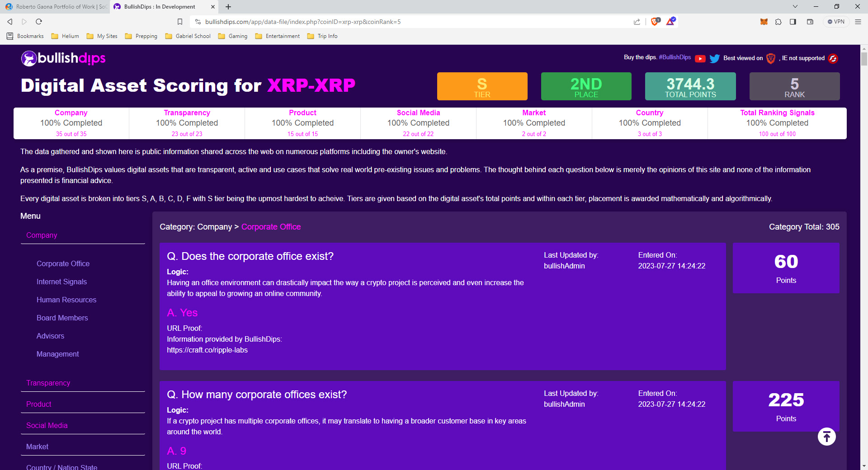This screenshot has height=470, width=868.
Task: Click the teal 3744.3 TOTAL POINTS box
Action: coord(690,86)
